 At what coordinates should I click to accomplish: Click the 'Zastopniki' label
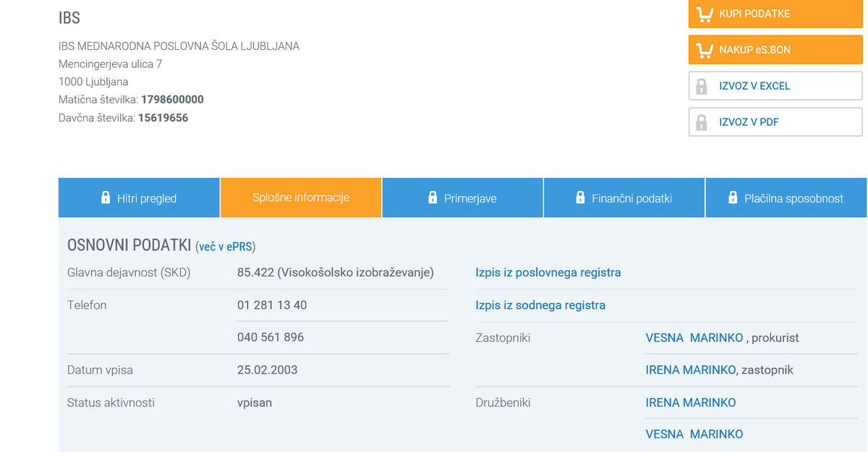click(503, 338)
